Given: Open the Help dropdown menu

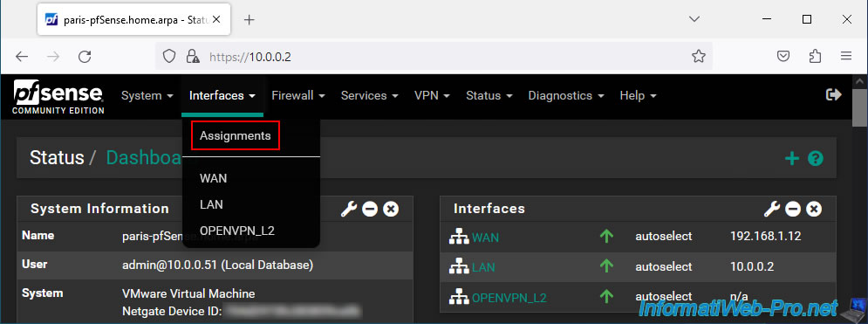Looking at the screenshot, I should 638,96.
